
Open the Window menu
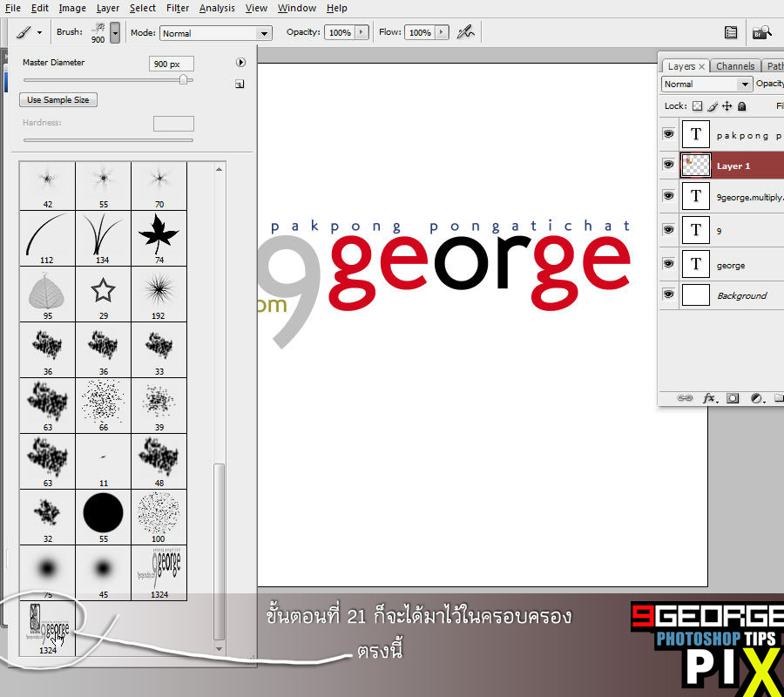coord(297,8)
